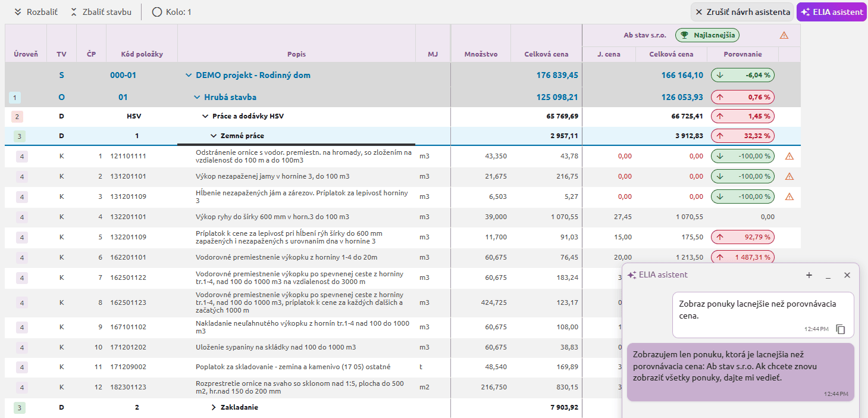Click the 92,79 % comparison badge
Viewport: 868px width, 418px height.
742,237
